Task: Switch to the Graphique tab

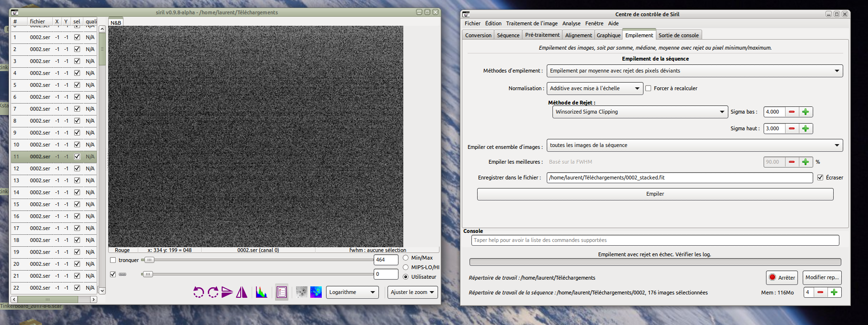Action: pos(609,35)
